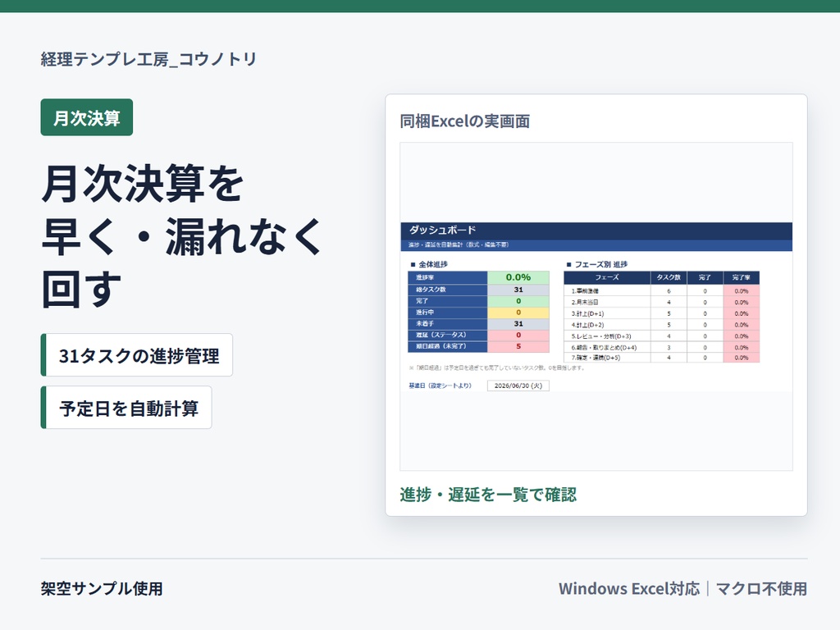Click the 2026/06/30 (火) date field
Screen dimensions: 840x630
pos(518,386)
